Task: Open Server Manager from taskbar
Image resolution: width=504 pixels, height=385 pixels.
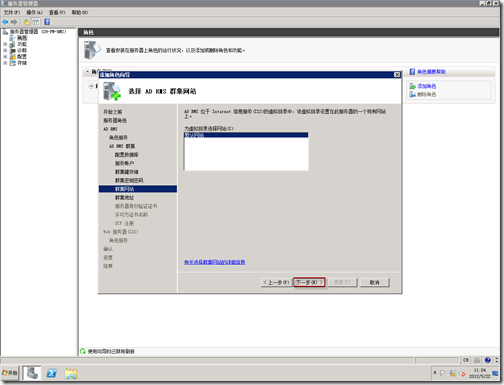Action: point(32,373)
